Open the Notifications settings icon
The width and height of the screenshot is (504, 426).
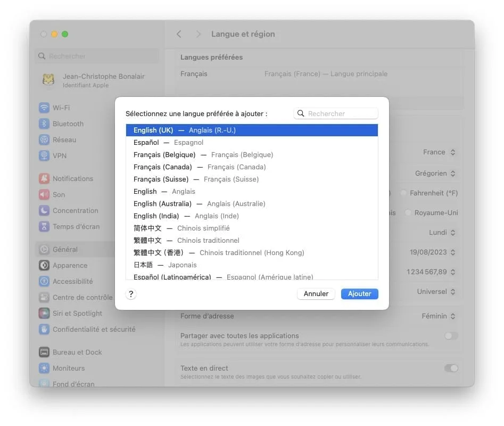(44, 178)
